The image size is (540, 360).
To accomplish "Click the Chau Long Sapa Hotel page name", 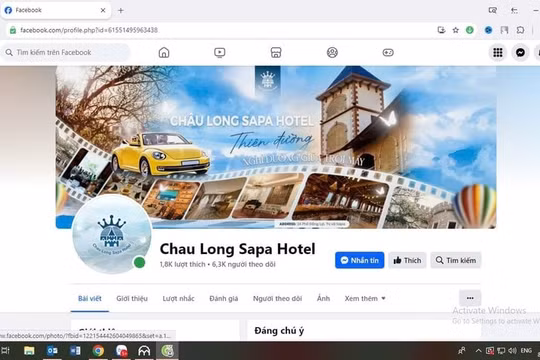I will (237, 249).
